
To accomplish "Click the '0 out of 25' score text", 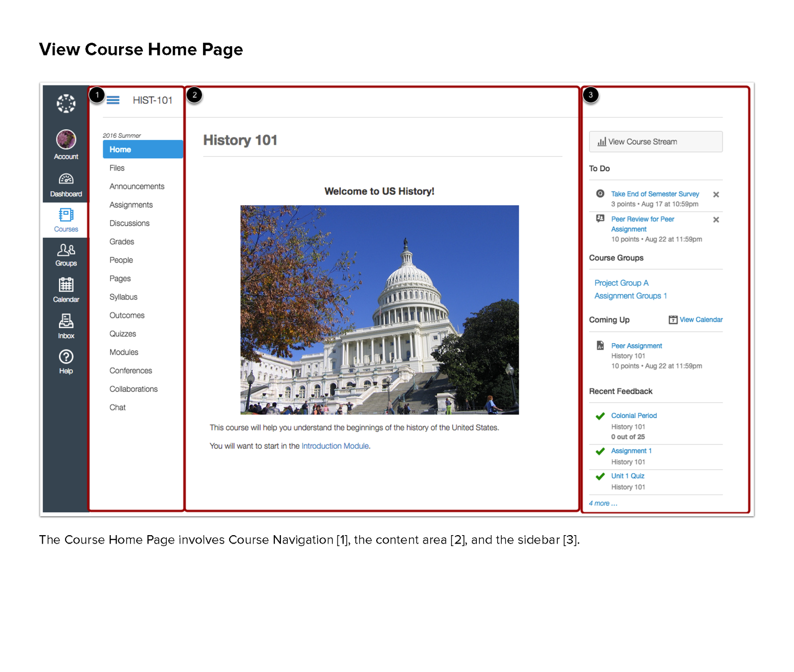I will click(x=628, y=437).
